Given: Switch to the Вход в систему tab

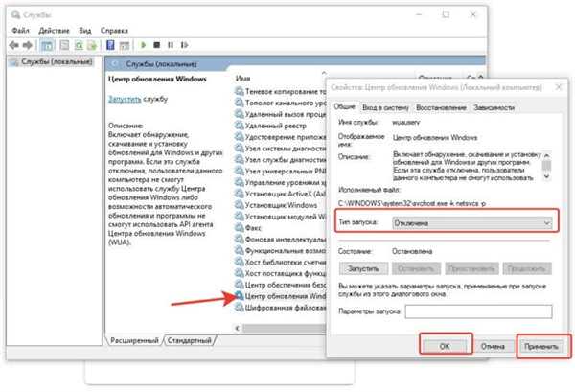Looking at the screenshot, I should [x=385, y=107].
